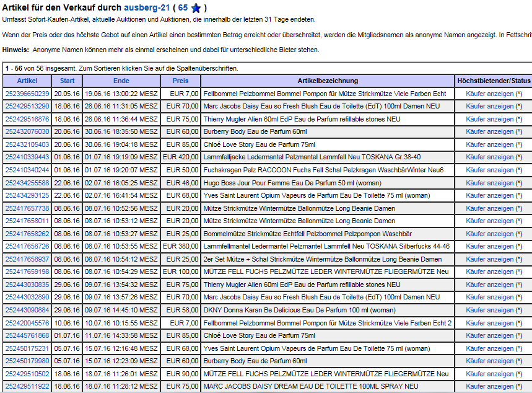Show buyer for the Bommelmütze Strickmütze Echtfell row

[490, 234]
